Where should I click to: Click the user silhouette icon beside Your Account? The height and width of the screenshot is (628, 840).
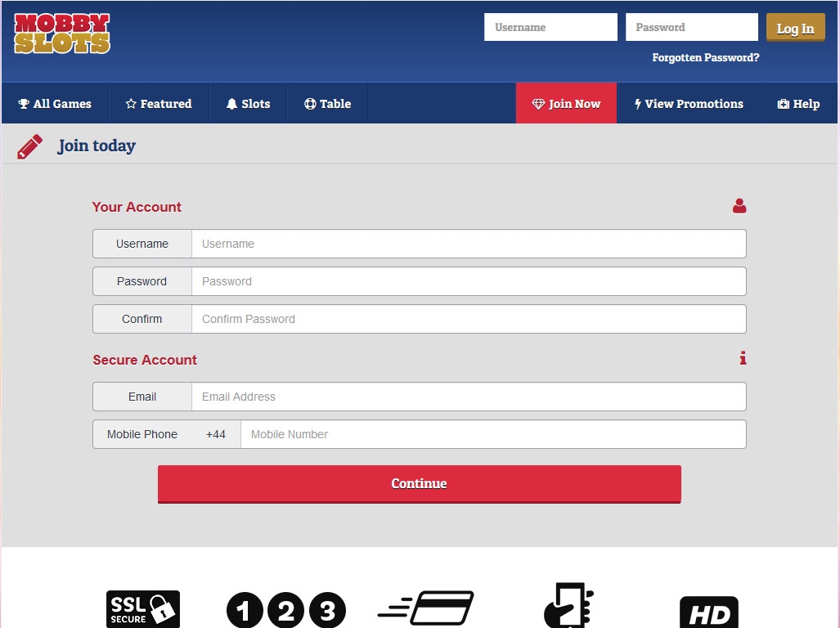click(739, 206)
